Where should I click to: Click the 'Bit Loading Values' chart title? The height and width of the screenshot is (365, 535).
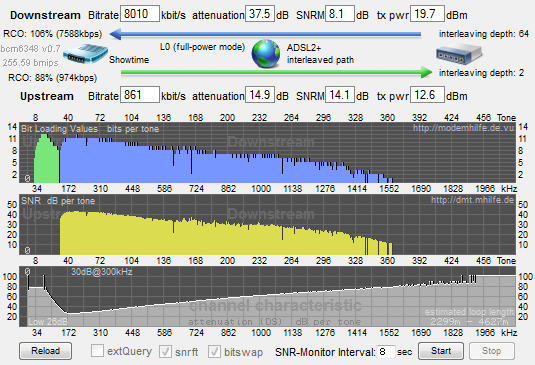coord(59,129)
